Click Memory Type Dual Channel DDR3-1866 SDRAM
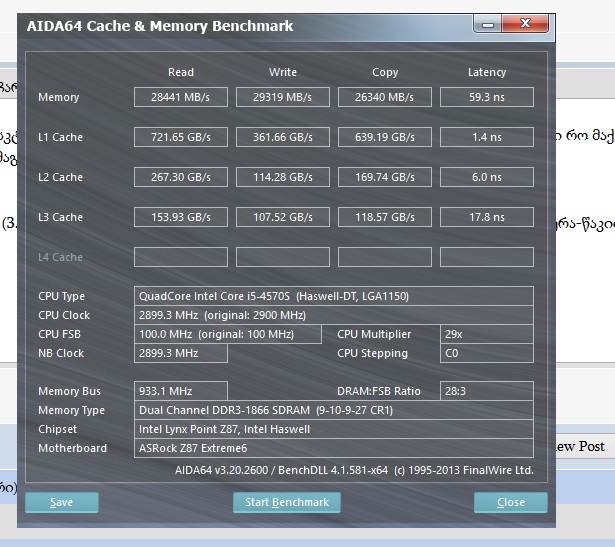This screenshot has width=615, height=547. (x=334, y=410)
